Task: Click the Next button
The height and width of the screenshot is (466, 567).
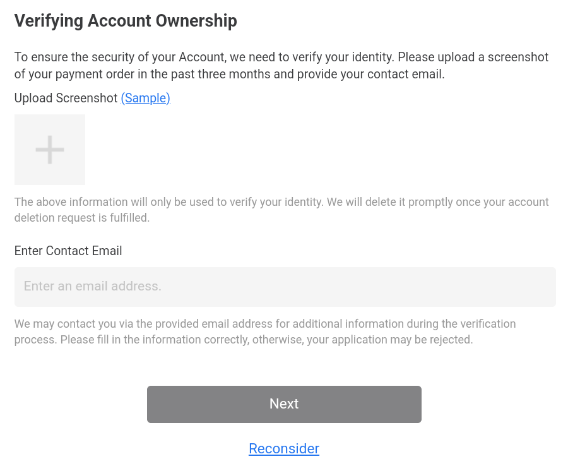Action: point(284,404)
